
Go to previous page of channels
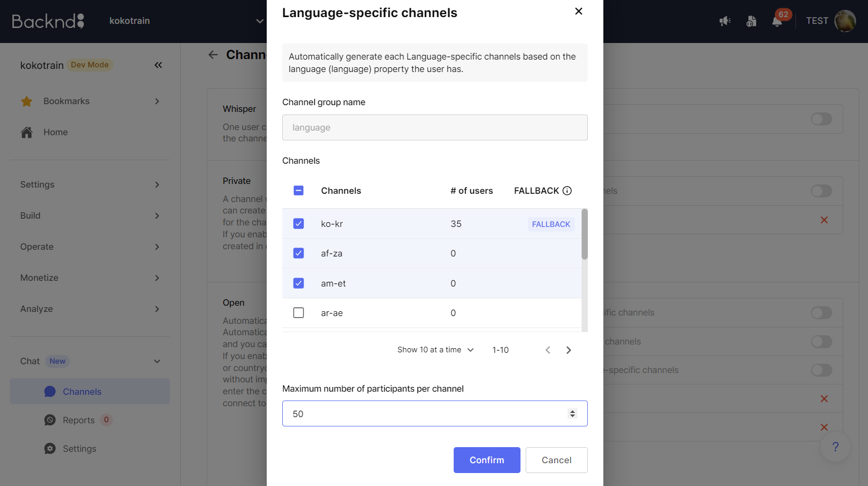click(x=548, y=350)
